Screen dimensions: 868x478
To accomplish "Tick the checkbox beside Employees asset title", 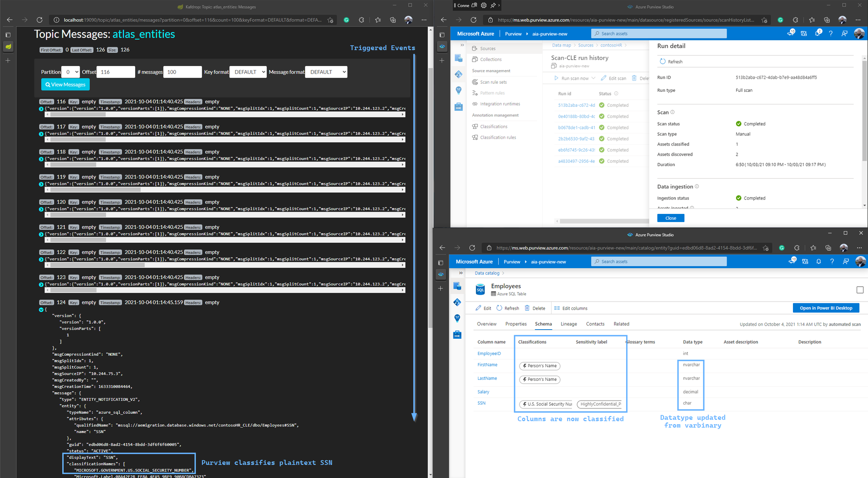I will pyautogui.click(x=860, y=290).
